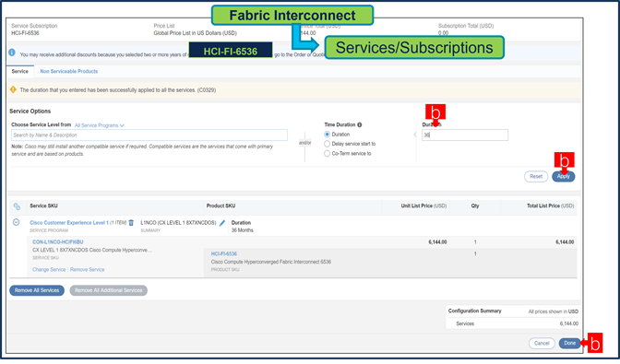Click the yellow warning diamond icon

point(13,89)
